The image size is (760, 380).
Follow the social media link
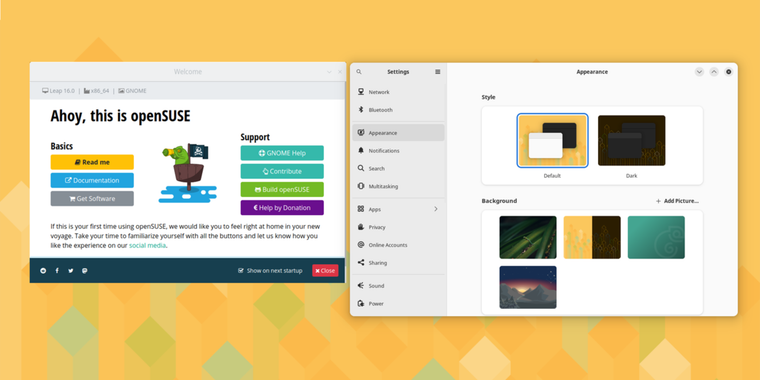coord(147,245)
